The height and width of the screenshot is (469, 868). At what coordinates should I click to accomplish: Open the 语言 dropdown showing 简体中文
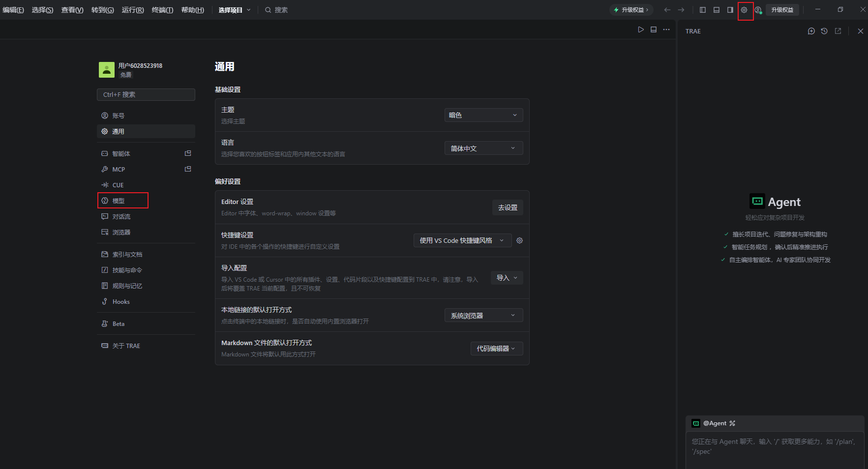click(483, 148)
